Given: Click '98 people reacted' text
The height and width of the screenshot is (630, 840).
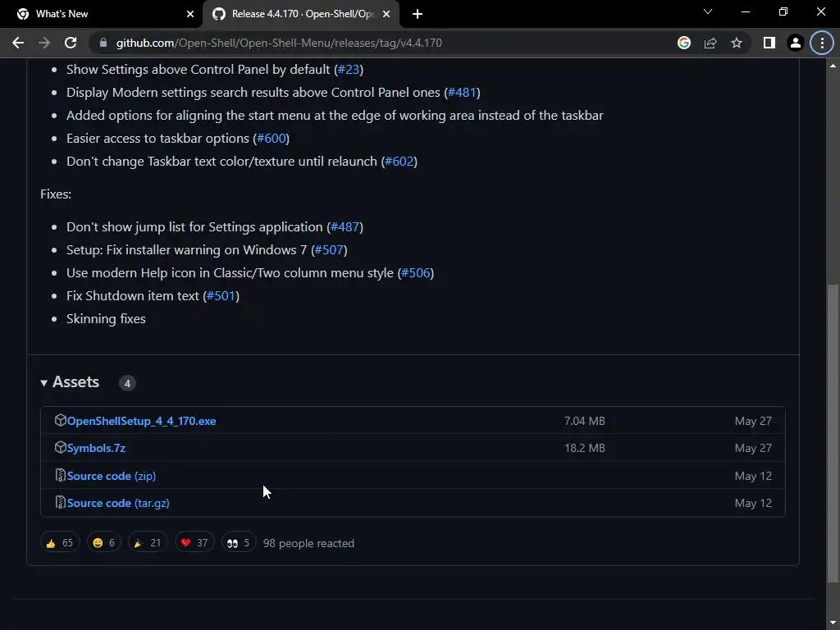Looking at the screenshot, I should point(308,543).
